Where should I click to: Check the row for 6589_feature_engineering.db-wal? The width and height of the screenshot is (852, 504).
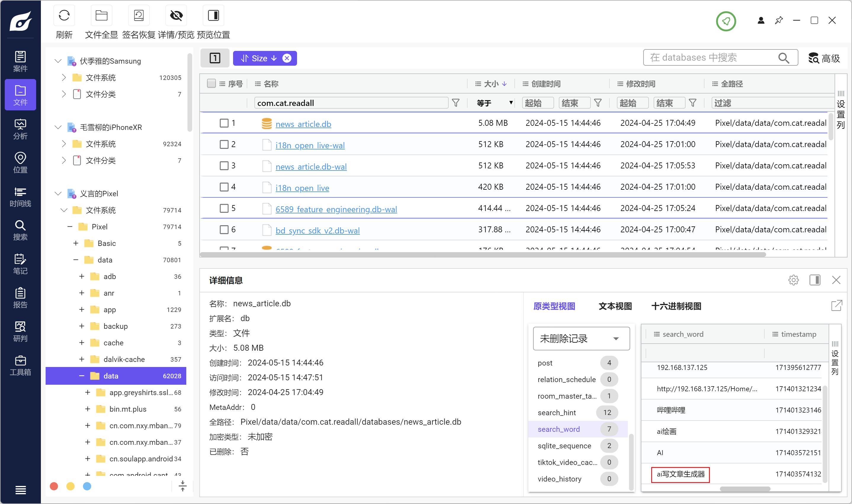pos(224,208)
